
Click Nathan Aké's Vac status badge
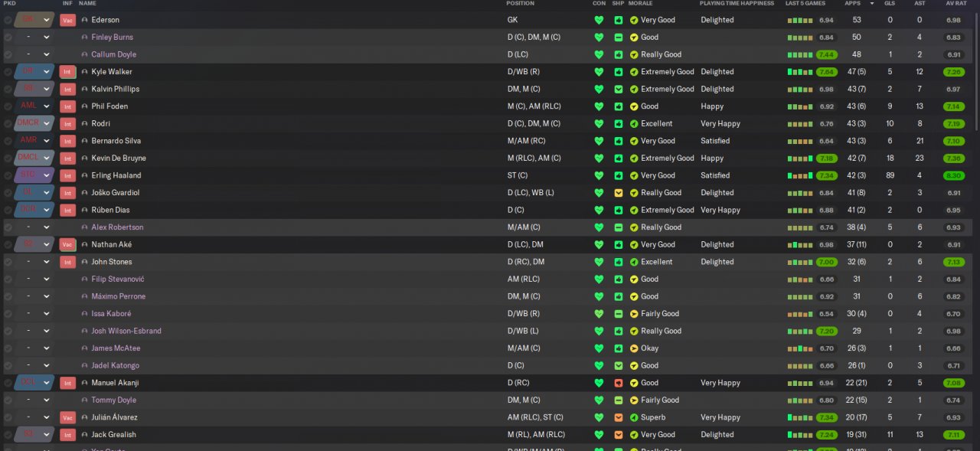point(67,244)
